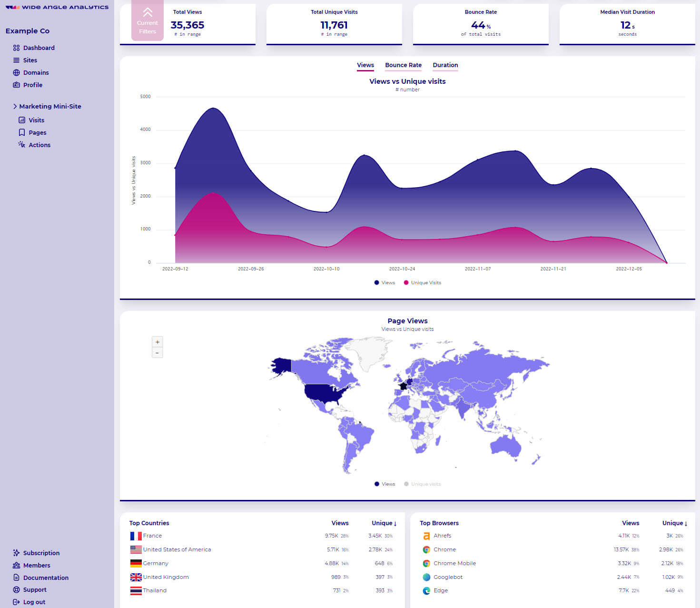700x608 pixels.
Task: Zoom in on the map
Action: (158, 342)
